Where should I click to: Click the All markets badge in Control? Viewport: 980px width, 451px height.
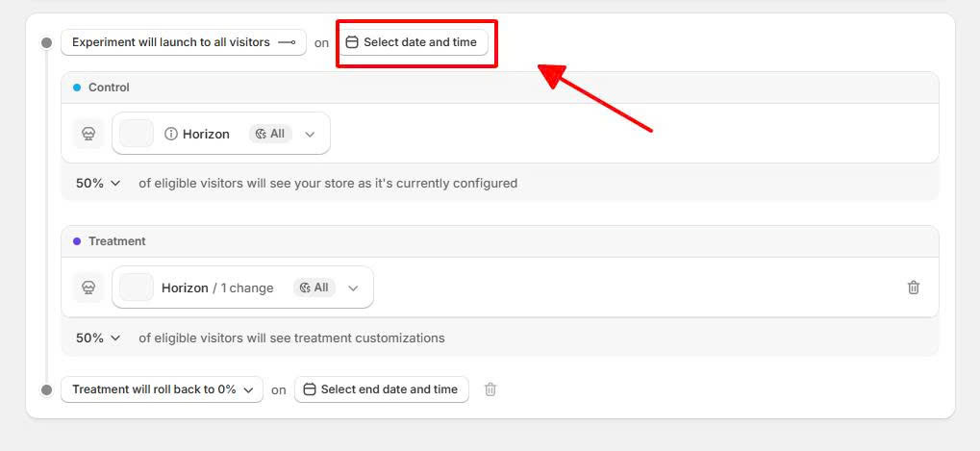(270, 134)
